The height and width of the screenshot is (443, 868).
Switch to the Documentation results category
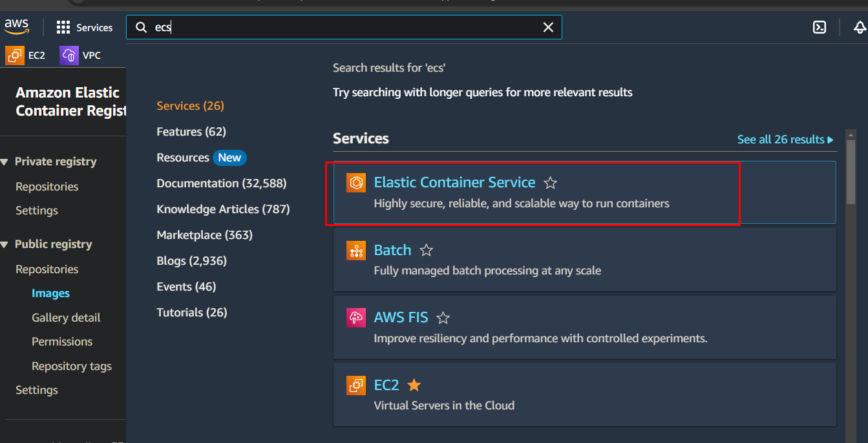point(221,183)
